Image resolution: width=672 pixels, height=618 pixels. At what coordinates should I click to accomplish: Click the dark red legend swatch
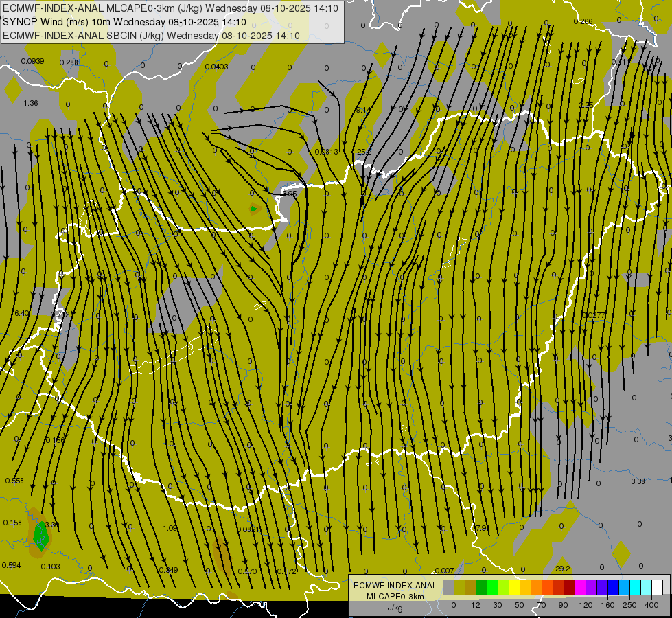569,587
